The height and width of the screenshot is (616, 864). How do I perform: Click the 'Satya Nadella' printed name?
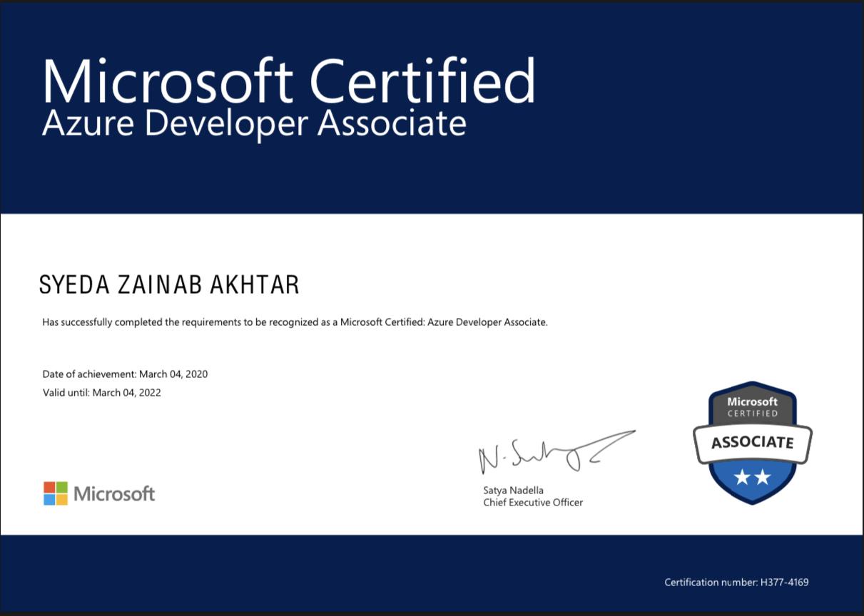[x=513, y=491]
